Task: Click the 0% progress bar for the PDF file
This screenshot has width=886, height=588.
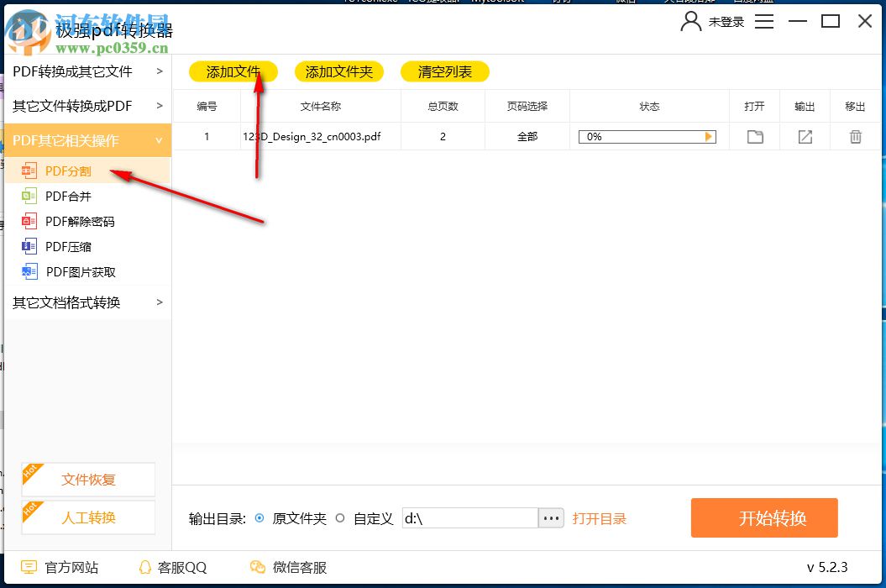Action: [646, 136]
